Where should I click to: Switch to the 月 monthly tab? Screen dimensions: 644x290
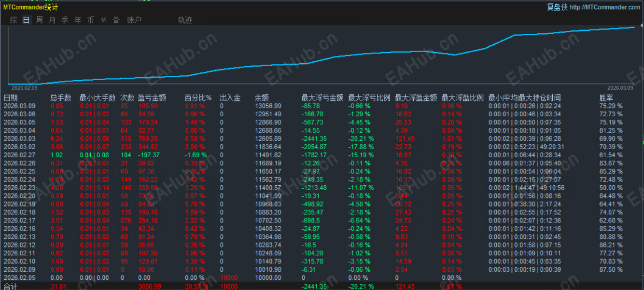52,20
